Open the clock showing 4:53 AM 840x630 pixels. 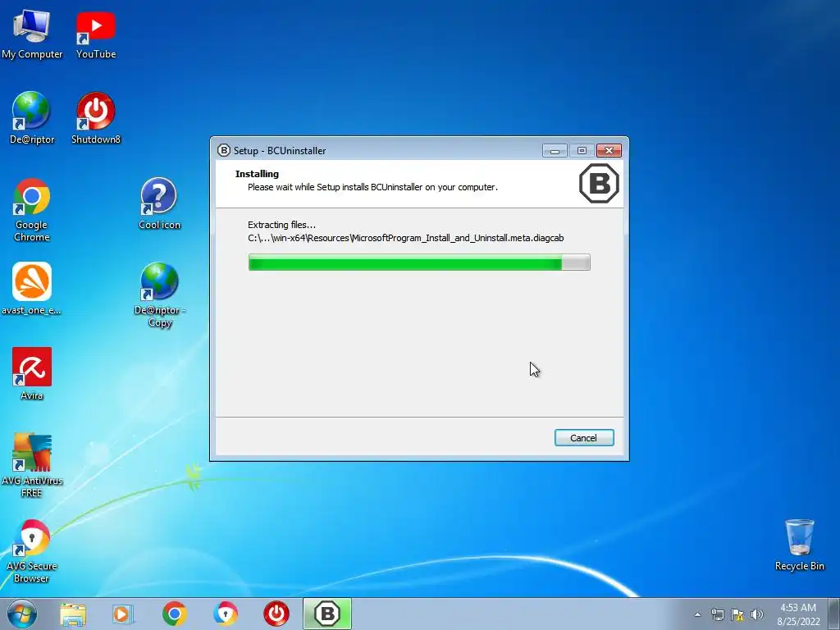798,614
